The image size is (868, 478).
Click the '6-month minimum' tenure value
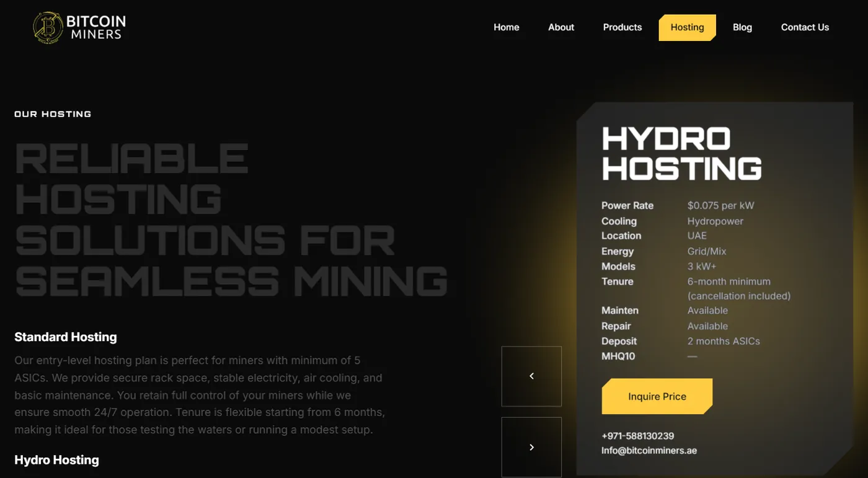tap(728, 281)
